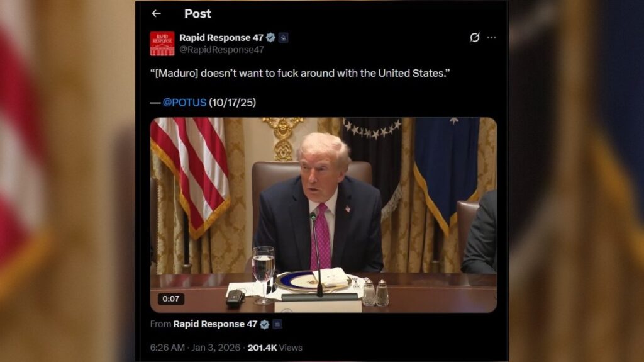Click the Post header title

pos(197,14)
